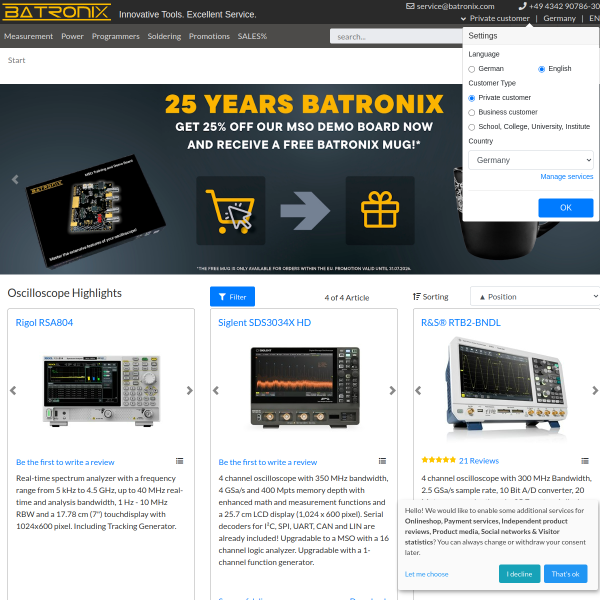600x600 pixels.
Task: Open the SALES% menu
Action: pos(252,36)
